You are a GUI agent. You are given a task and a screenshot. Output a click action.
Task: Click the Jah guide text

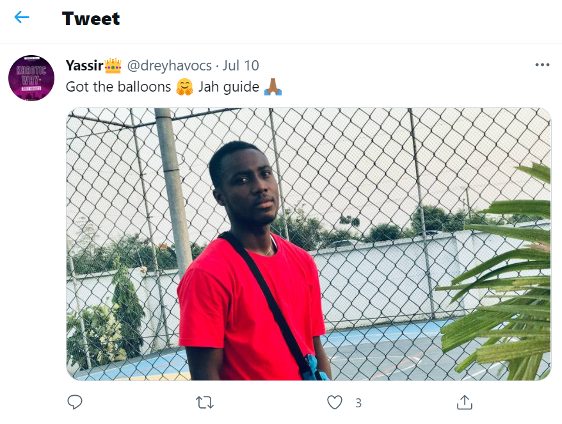(x=229, y=87)
